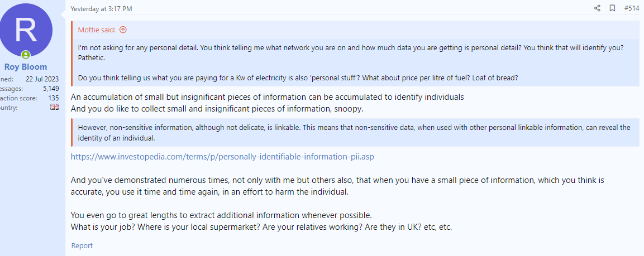The image size is (644, 256).
Task: Click the share post icon
Action: click(597, 8)
